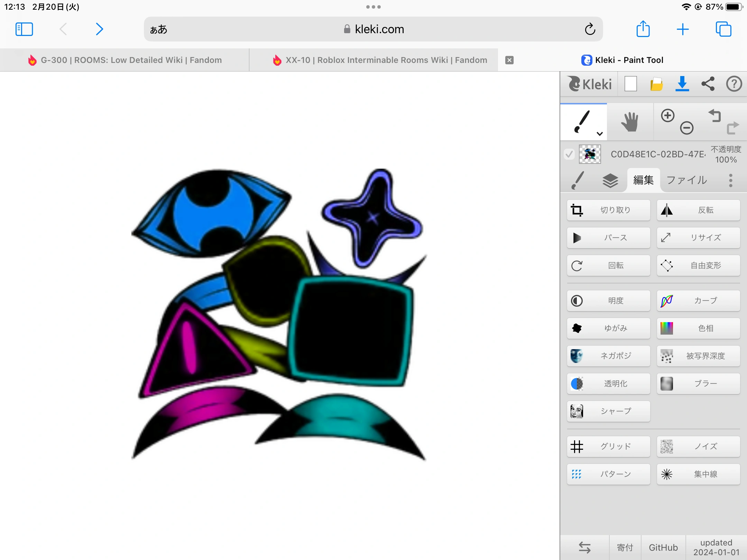Expand the ぁあ page settings menu
This screenshot has height=560, width=747.
tap(159, 29)
